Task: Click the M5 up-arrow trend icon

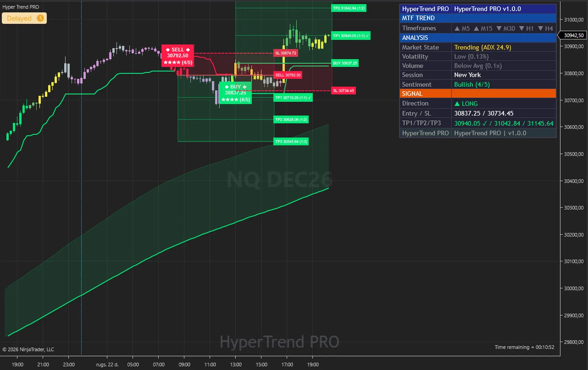Action: [x=457, y=28]
